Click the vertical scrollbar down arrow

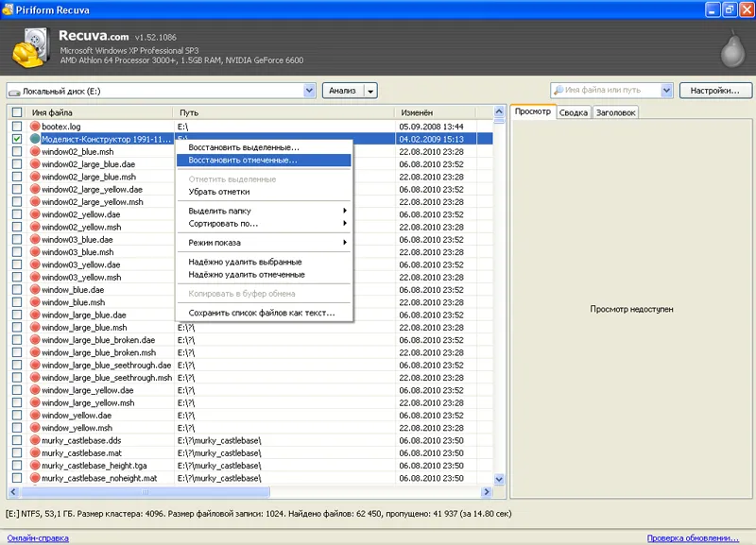coord(499,479)
